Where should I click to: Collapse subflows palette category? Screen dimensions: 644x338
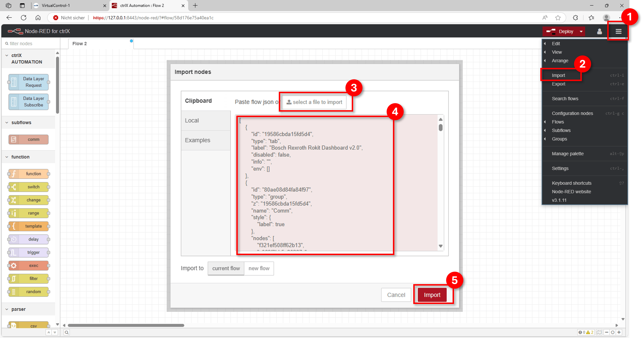(x=28, y=122)
